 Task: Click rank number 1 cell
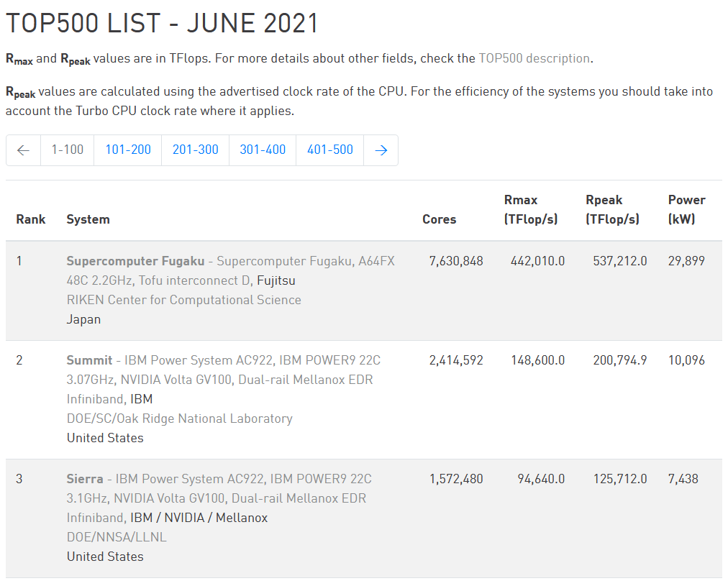pyautogui.click(x=19, y=261)
